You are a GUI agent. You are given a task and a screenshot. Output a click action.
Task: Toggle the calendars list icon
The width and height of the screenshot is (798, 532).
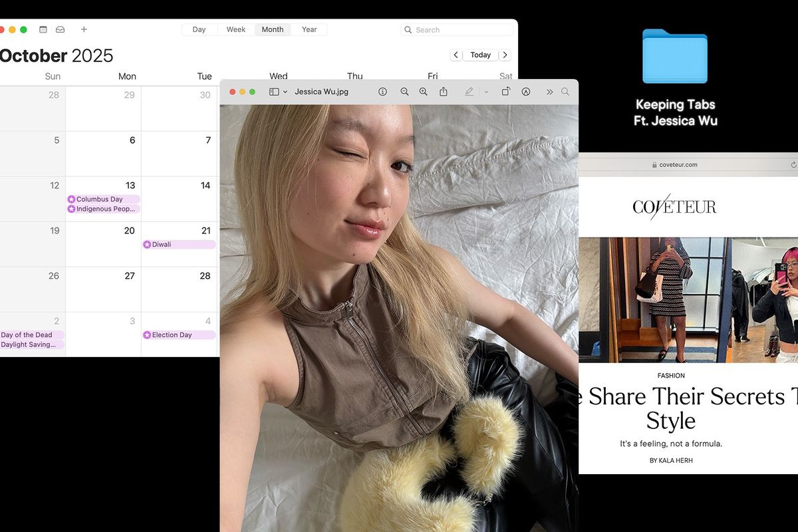click(43, 29)
